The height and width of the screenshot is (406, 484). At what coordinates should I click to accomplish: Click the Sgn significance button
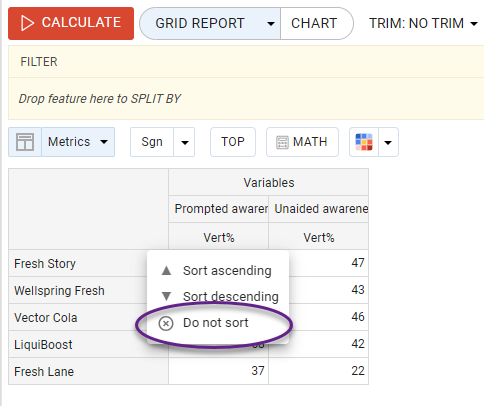[152, 142]
